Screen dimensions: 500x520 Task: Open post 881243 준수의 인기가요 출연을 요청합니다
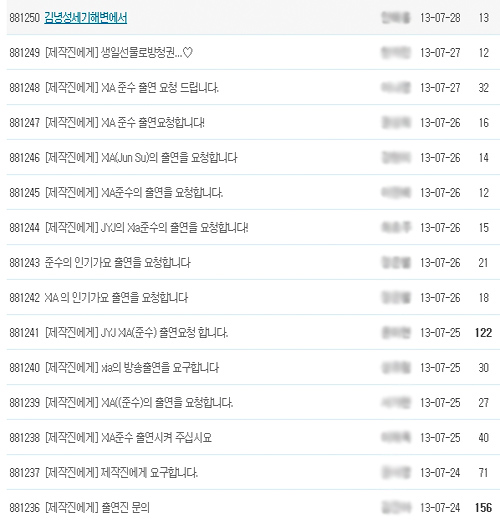[x=117, y=263]
